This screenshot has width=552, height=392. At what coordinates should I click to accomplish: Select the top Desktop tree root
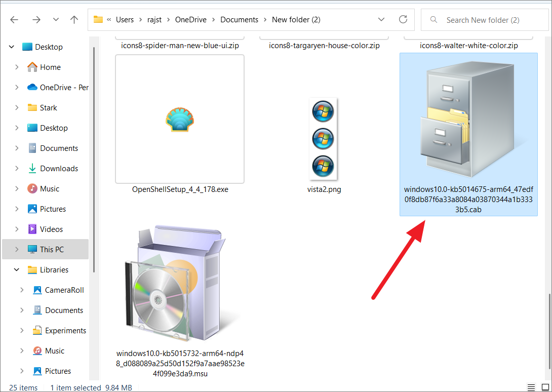[x=49, y=47]
